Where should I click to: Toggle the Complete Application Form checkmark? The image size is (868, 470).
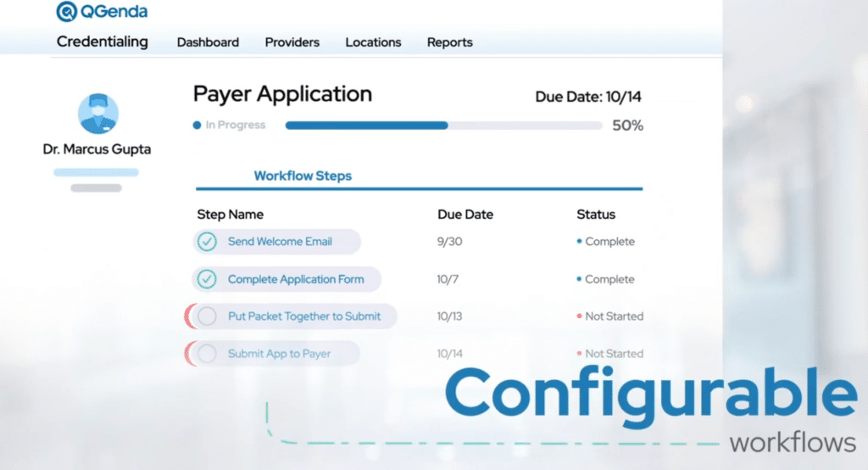(x=207, y=279)
